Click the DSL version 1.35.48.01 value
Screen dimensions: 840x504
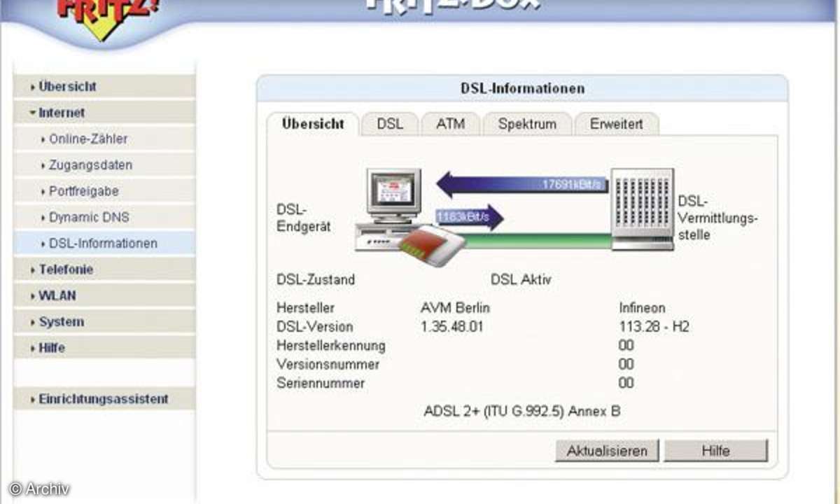pyautogui.click(x=452, y=327)
